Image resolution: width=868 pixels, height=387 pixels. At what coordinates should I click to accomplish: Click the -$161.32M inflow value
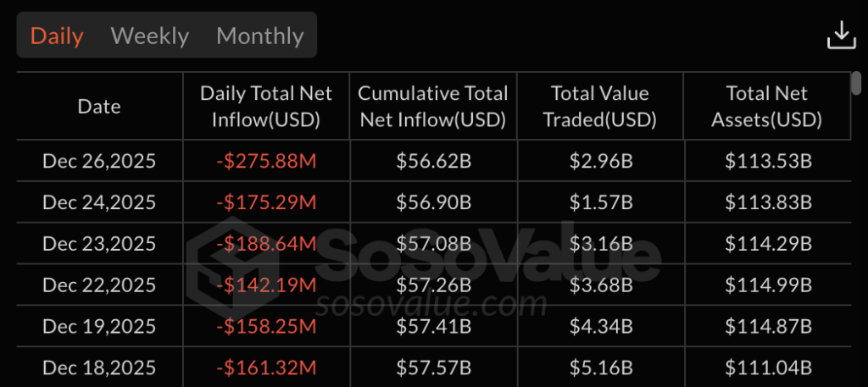[266, 368]
